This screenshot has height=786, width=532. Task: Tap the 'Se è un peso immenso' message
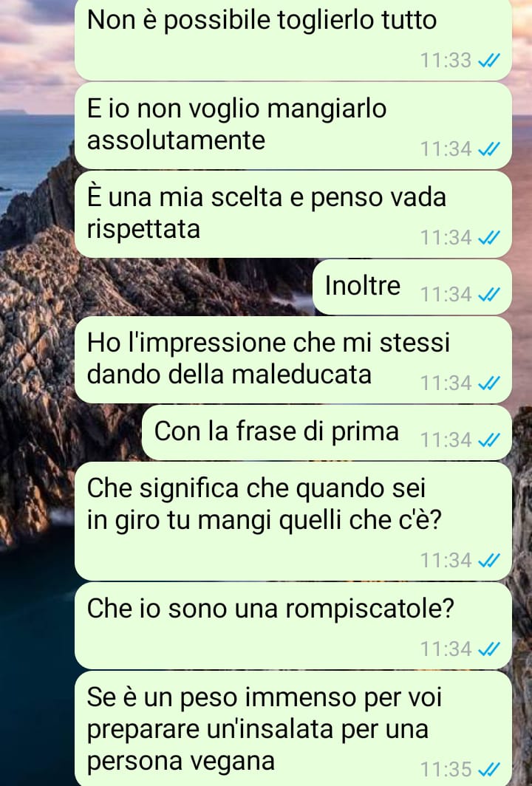coord(293,728)
